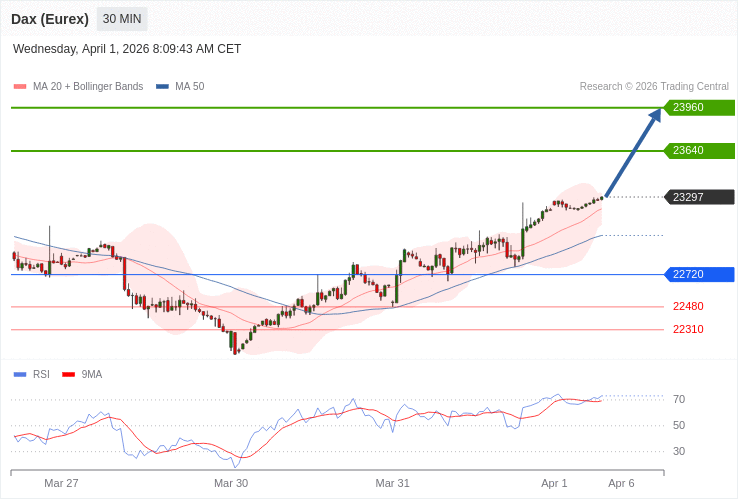Click the chart timestamp date text
The height and width of the screenshot is (500, 738).
[127, 49]
